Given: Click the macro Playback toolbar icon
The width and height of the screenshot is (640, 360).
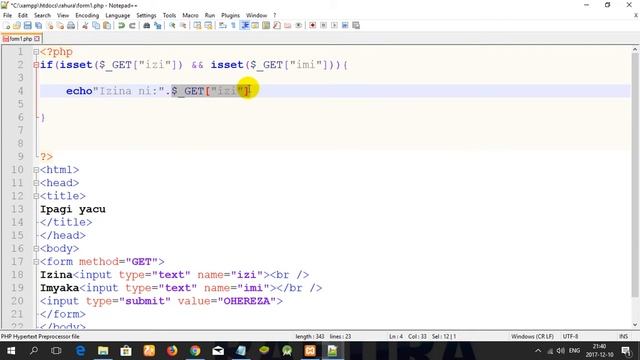Looking at the screenshot, I should click(334, 25).
